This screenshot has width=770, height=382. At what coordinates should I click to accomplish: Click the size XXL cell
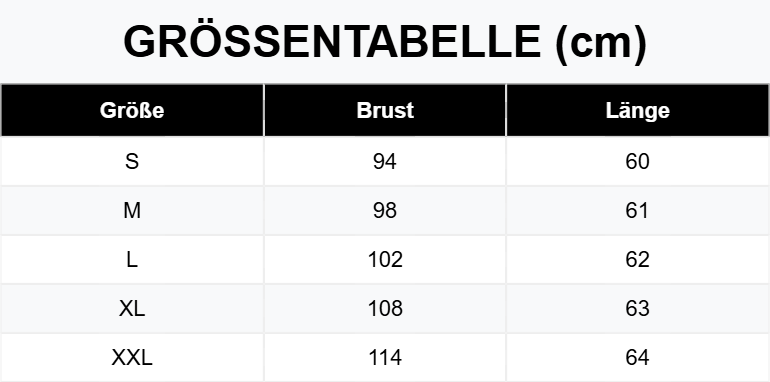pos(132,357)
